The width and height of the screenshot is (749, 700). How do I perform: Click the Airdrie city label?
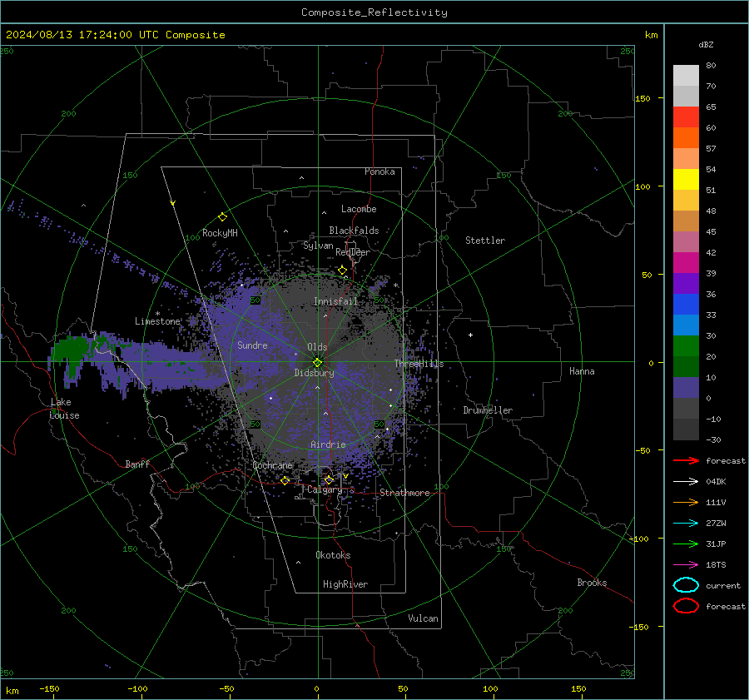click(328, 444)
